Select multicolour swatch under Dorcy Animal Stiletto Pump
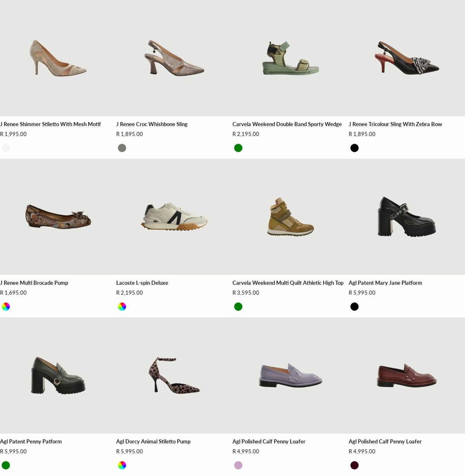465x476 pixels. point(122,465)
